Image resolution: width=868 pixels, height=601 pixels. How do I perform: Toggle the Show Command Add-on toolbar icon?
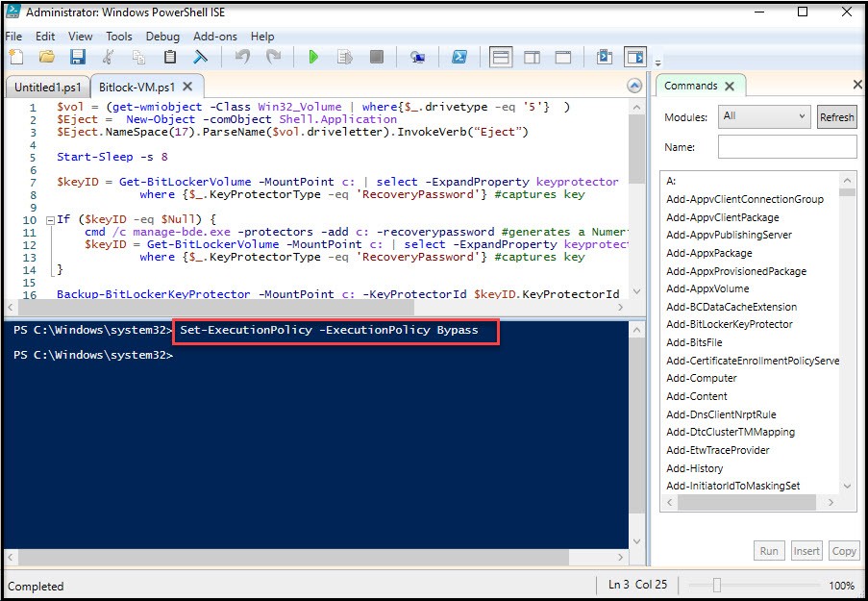[x=635, y=57]
